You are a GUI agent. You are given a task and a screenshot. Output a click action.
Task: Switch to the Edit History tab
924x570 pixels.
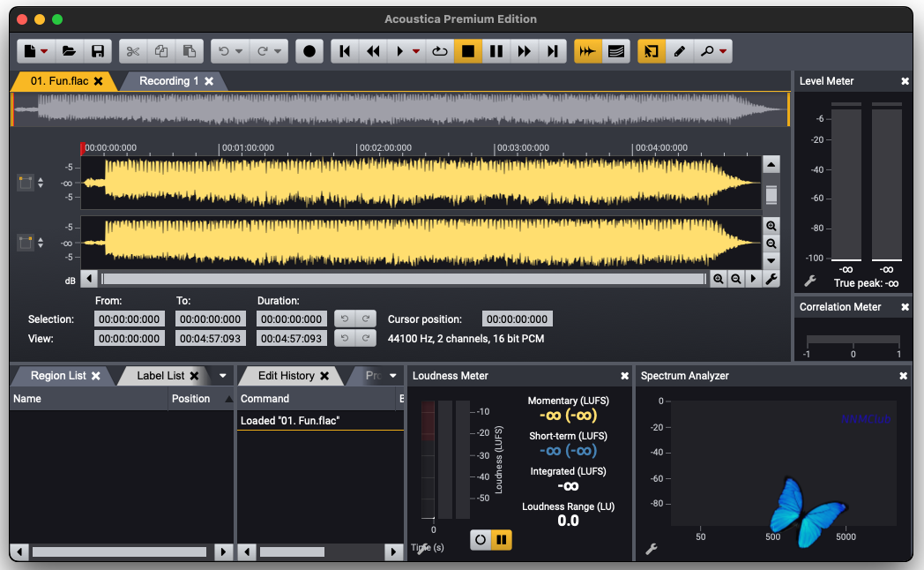tap(286, 376)
